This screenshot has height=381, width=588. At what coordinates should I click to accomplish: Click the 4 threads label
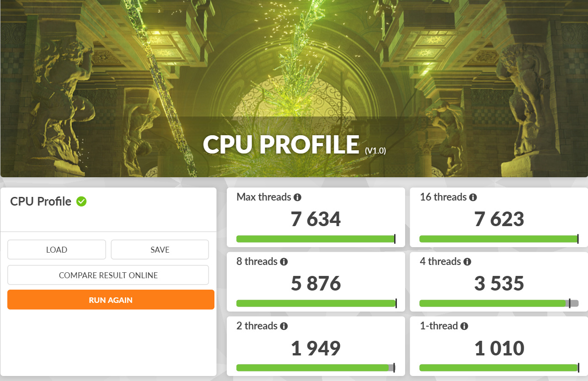click(x=440, y=262)
